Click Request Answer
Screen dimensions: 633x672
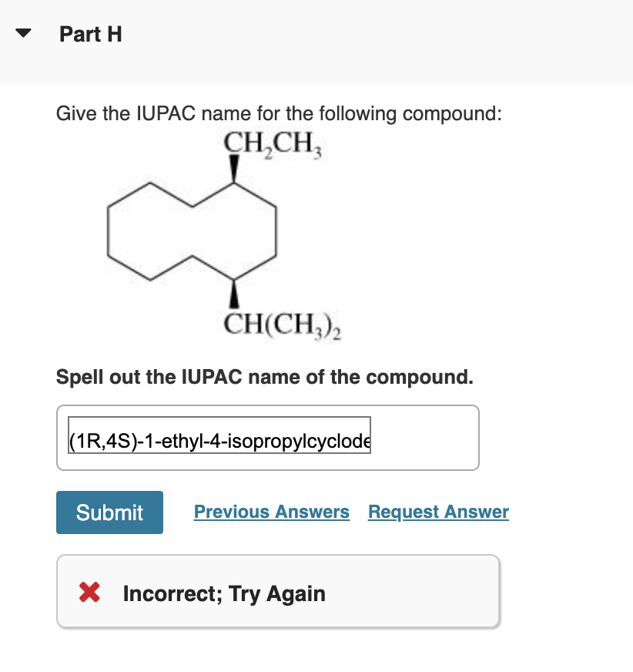(x=438, y=512)
